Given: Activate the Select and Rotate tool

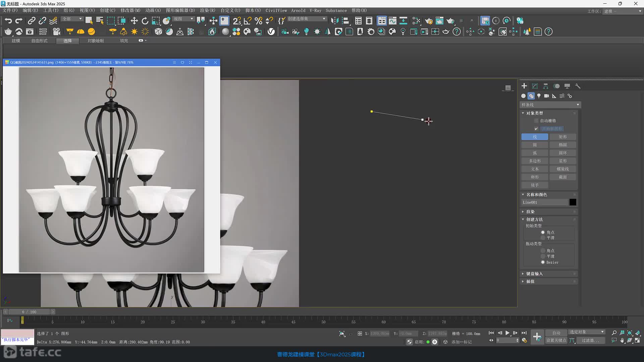Looking at the screenshot, I should (x=145, y=21).
